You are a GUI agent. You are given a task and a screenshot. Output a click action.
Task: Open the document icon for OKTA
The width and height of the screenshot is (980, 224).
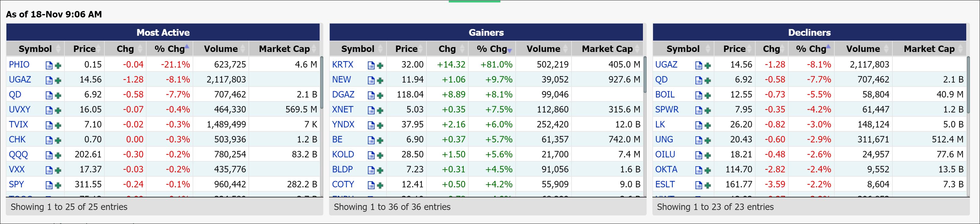tap(699, 170)
